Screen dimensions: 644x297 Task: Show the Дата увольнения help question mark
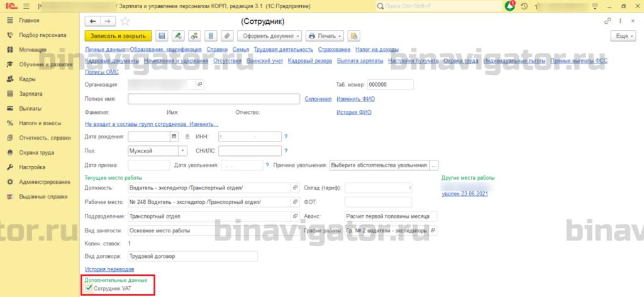click(x=267, y=165)
